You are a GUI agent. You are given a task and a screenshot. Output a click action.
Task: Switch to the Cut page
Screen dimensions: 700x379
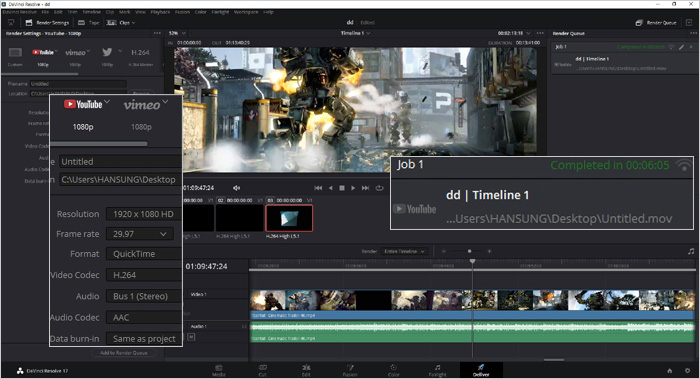pyautogui.click(x=262, y=371)
